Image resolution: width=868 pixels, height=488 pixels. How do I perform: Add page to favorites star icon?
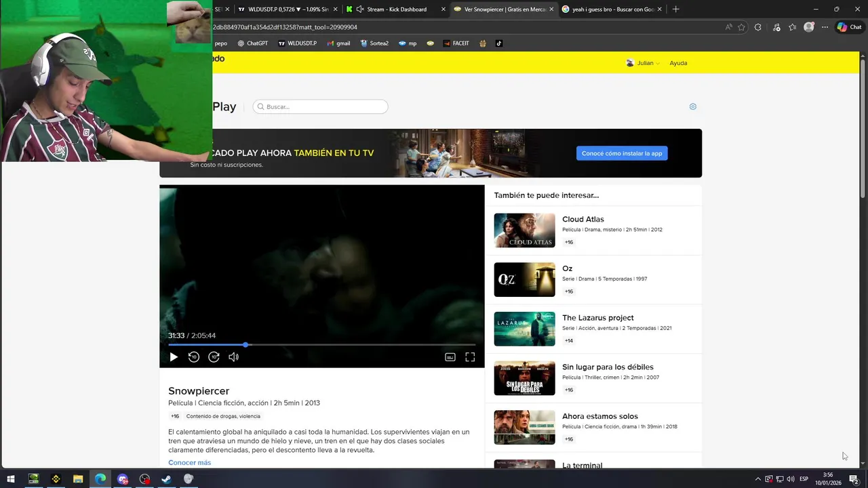(x=741, y=27)
